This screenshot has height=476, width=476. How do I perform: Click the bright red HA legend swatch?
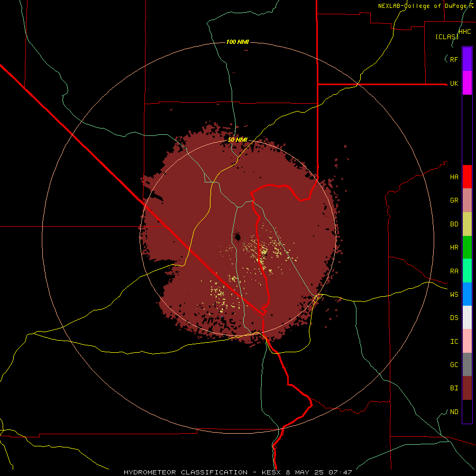point(467,177)
